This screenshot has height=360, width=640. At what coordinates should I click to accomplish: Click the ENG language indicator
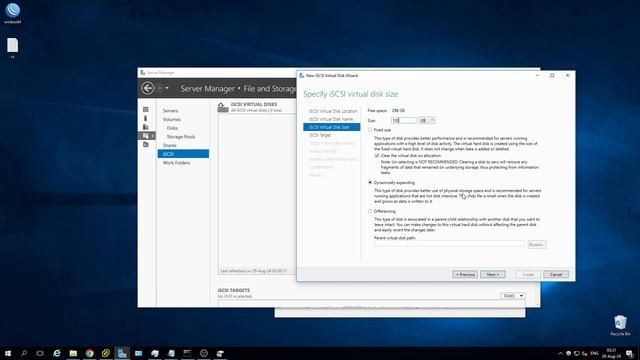(594, 353)
